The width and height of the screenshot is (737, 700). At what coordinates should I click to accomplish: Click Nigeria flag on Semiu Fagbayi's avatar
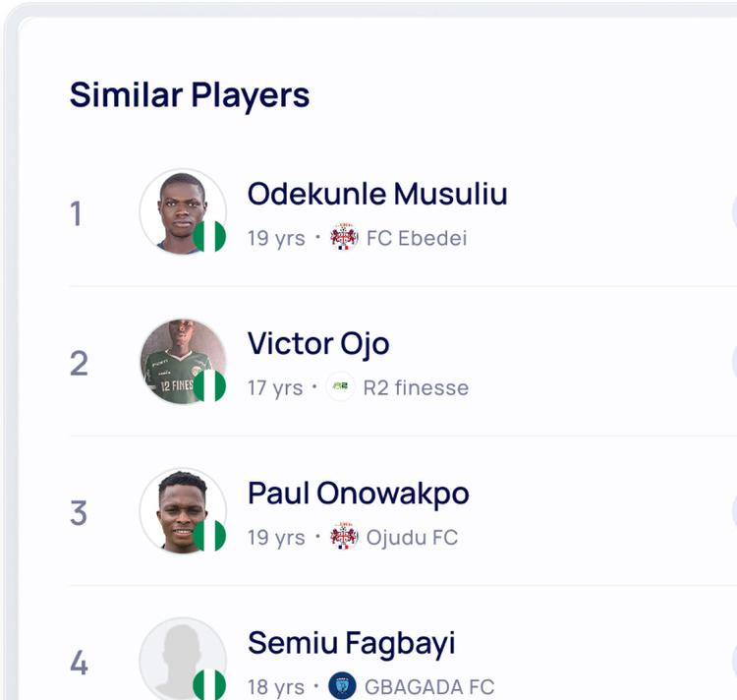click(x=209, y=684)
